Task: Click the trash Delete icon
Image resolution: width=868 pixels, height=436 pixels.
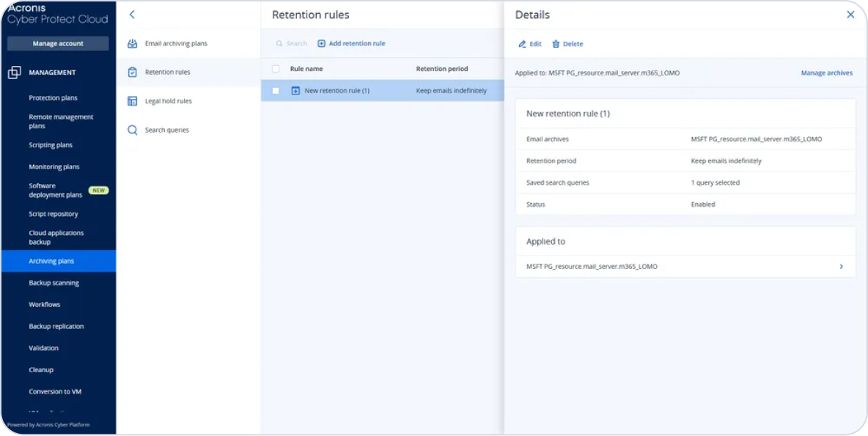Action: pos(556,44)
